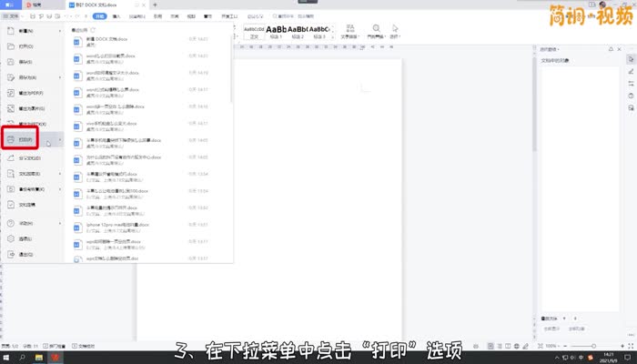Click the selection arrow icon in right sidebar
Image resolution: width=637 pixels, height=364 pixels.
(x=631, y=59)
